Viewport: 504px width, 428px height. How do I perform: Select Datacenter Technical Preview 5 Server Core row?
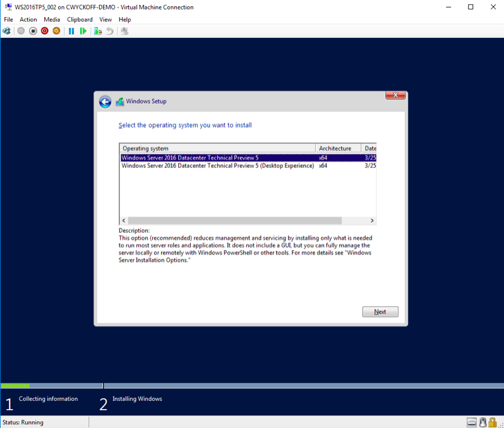click(x=248, y=158)
